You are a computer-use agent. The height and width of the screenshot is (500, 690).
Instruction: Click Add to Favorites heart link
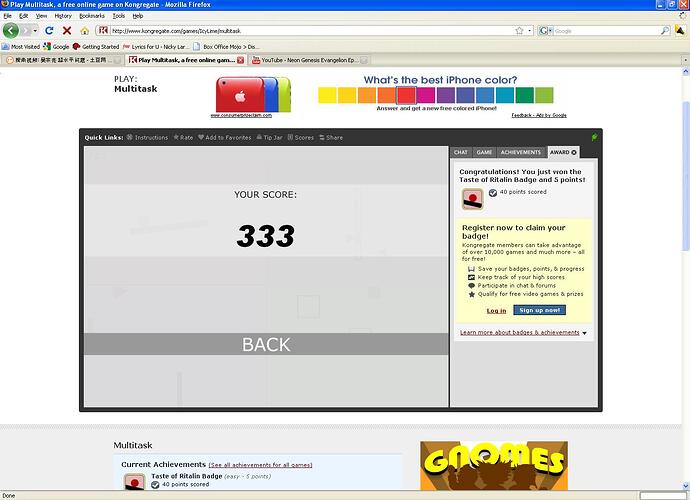point(224,137)
